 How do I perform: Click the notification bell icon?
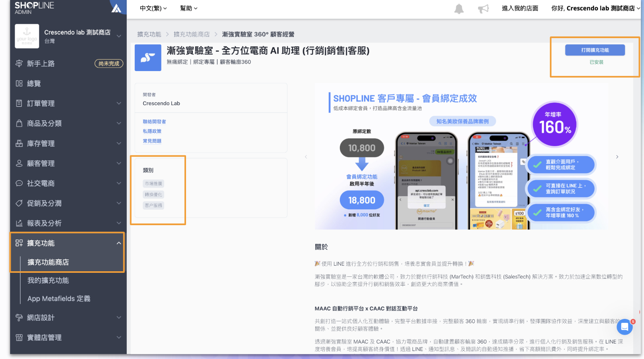459,9
